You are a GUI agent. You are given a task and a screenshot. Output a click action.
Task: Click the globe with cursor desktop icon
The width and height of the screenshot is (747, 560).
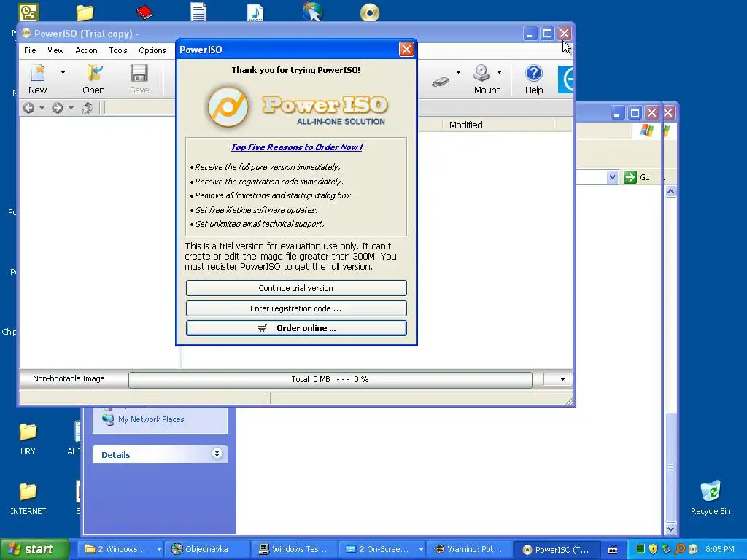312,12
